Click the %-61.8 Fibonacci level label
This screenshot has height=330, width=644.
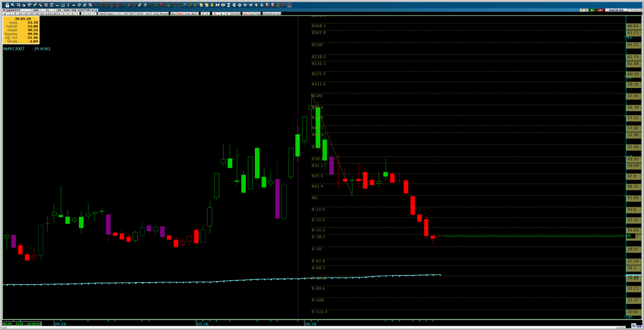tap(318, 261)
